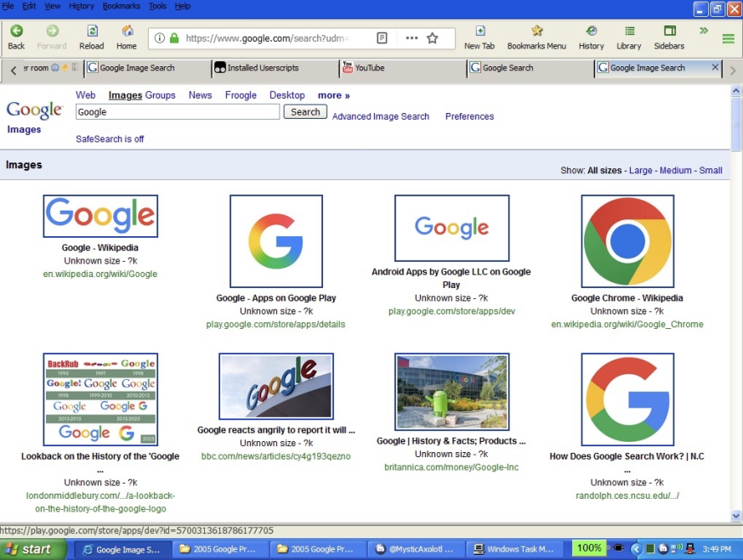Click the 100% battery indicator in tray

pos(589,549)
